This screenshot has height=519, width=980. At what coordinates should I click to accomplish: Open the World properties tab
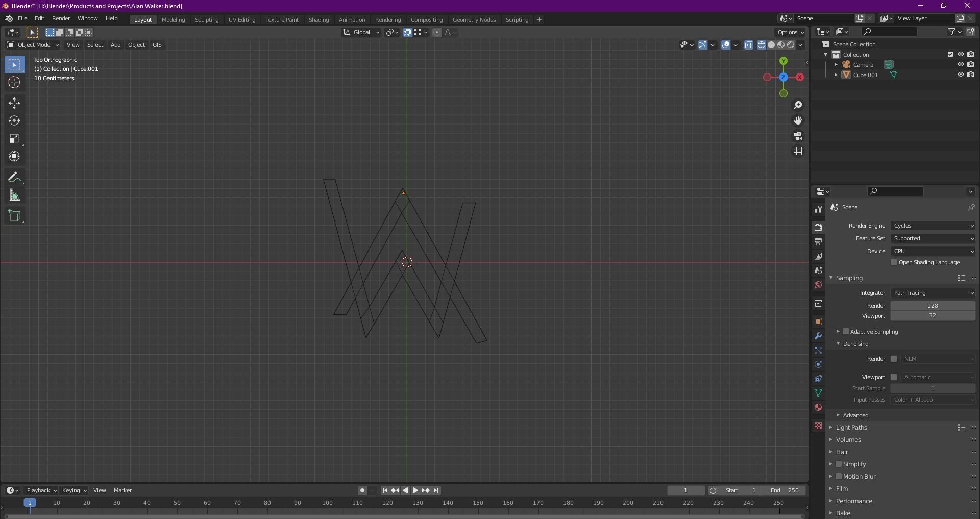(818, 285)
